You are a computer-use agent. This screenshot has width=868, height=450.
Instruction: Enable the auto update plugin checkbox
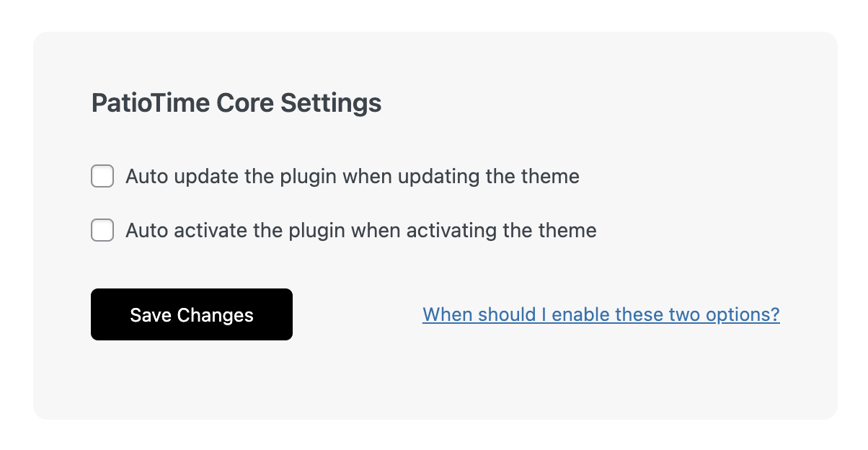click(x=102, y=176)
